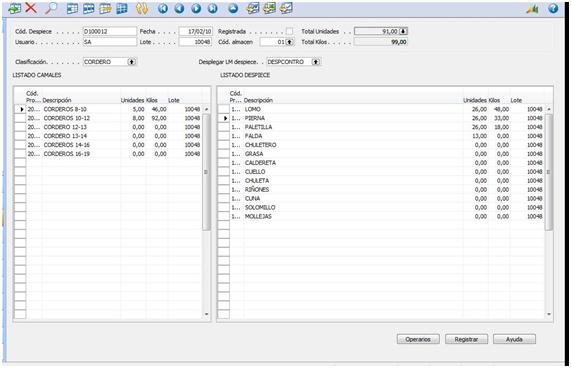Click the first table view icon
The width and height of the screenshot is (571, 368).
click(x=72, y=8)
